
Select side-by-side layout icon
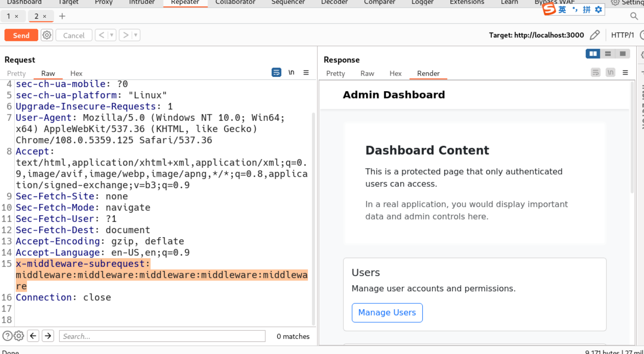593,54
